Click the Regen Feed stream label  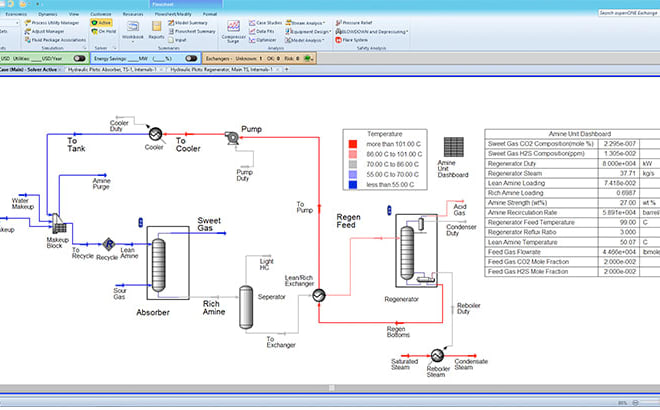(348, 221)
